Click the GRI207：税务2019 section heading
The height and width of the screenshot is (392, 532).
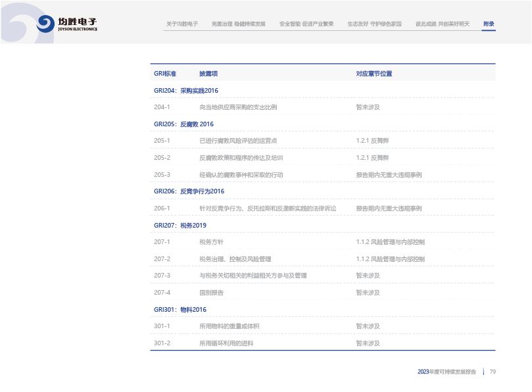click(180, 225)
